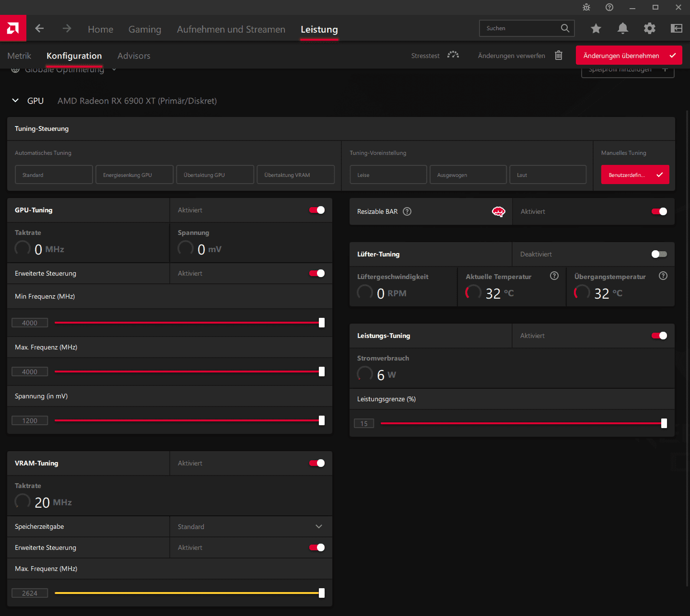Open Resizable BAR help icon
This screenshot has height=616, width=690.
[x=407, y=211]
